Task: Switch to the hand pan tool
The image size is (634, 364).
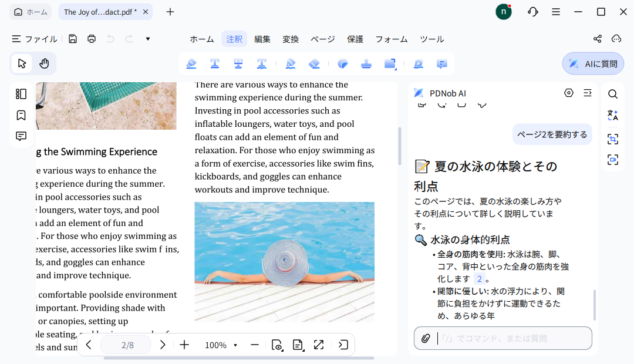Action: tap(44, 63)
